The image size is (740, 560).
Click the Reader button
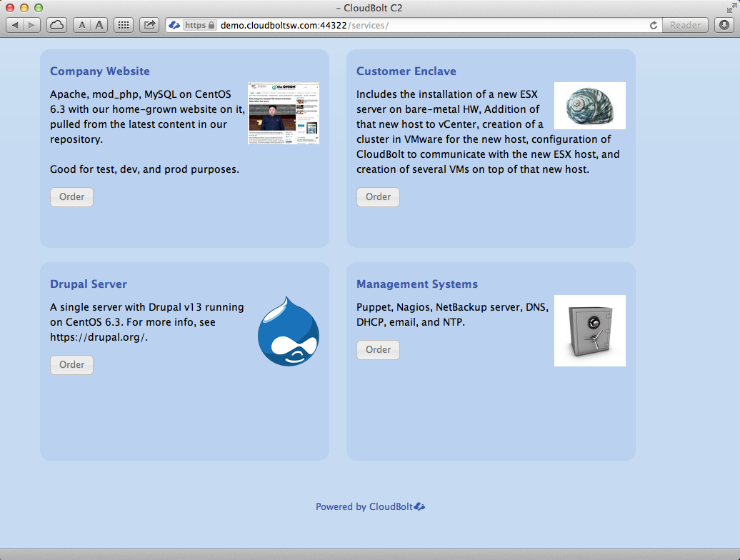point(685,25)
